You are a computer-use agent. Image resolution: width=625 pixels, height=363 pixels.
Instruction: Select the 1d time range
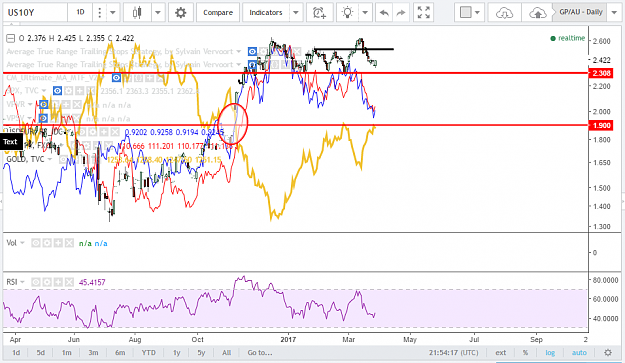point(16,353)
